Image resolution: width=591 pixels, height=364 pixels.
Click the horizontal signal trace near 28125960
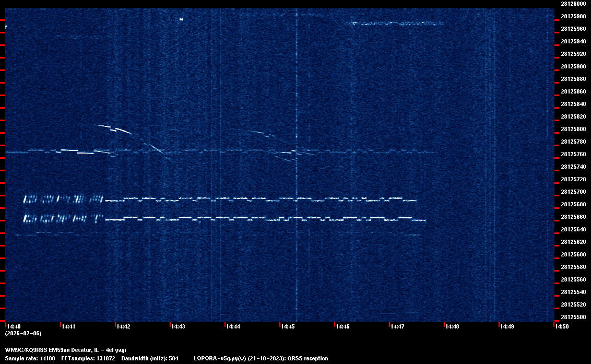(x=398, y=24)
